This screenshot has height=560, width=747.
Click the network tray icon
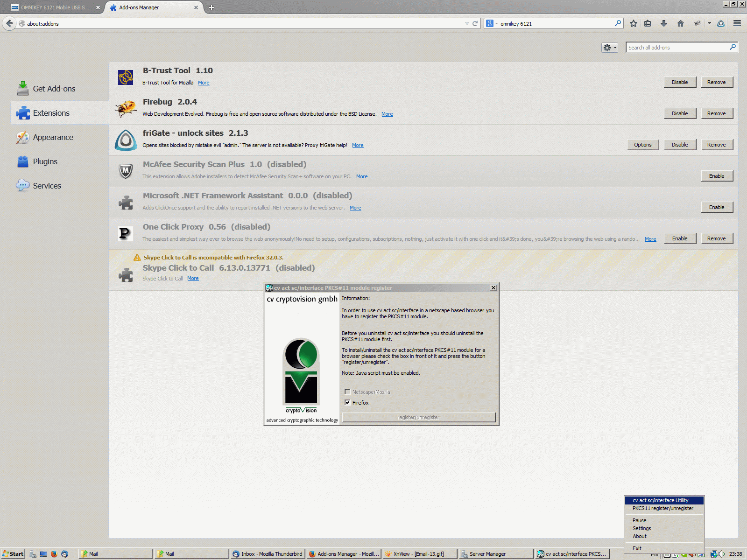[x=714, y=554]
